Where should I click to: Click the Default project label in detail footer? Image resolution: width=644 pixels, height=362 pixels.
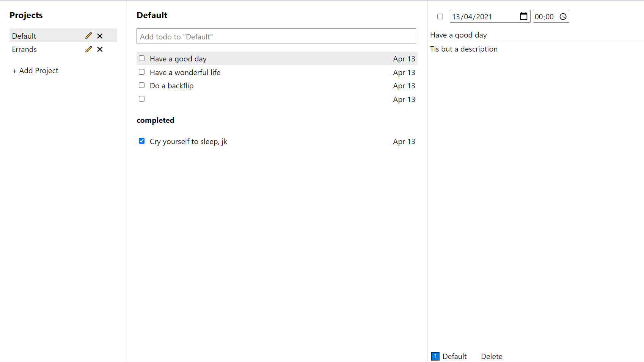[x=454, y=356]
